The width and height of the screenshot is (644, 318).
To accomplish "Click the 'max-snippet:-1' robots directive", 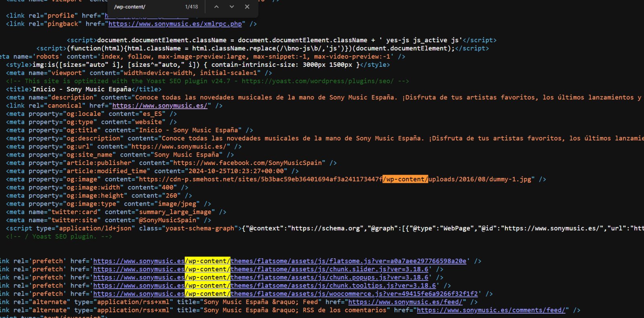I will coord(280,57).
